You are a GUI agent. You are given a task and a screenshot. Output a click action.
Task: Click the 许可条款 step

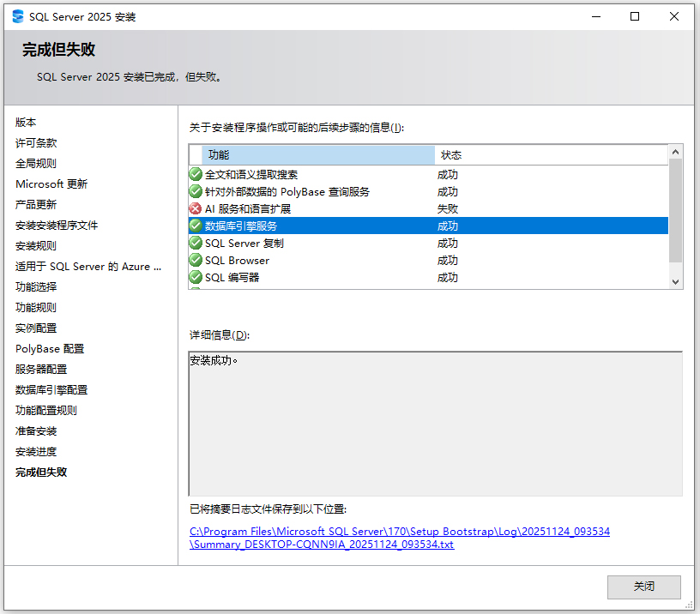click(36, 143)
